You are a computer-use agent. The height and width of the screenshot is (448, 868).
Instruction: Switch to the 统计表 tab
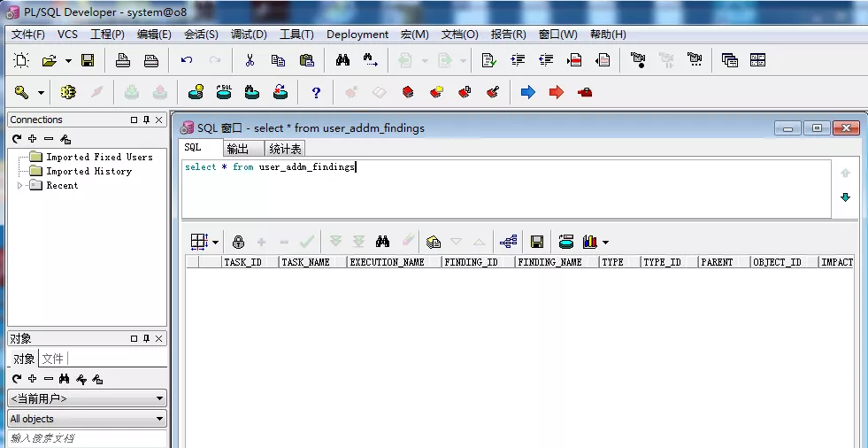click(x=285, y=149)
